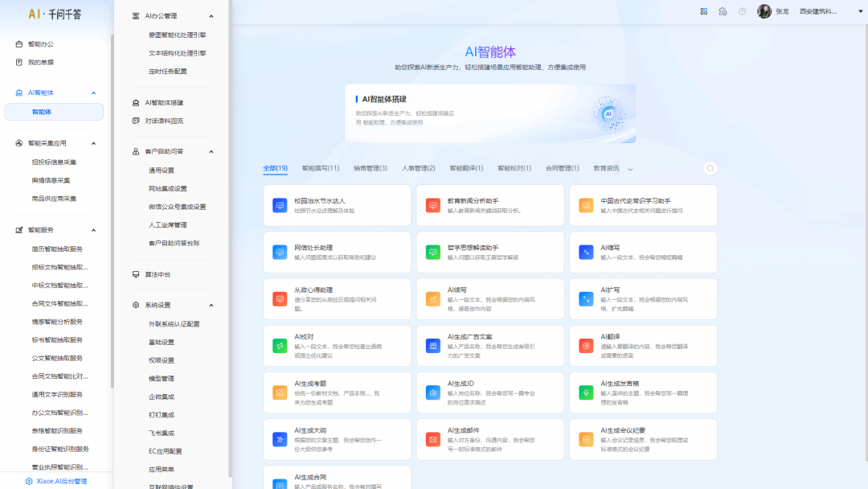This screenshot has width=868, height=489.
Task: Switch to the 智能校对(1) tab
Action: coord(514,168)
